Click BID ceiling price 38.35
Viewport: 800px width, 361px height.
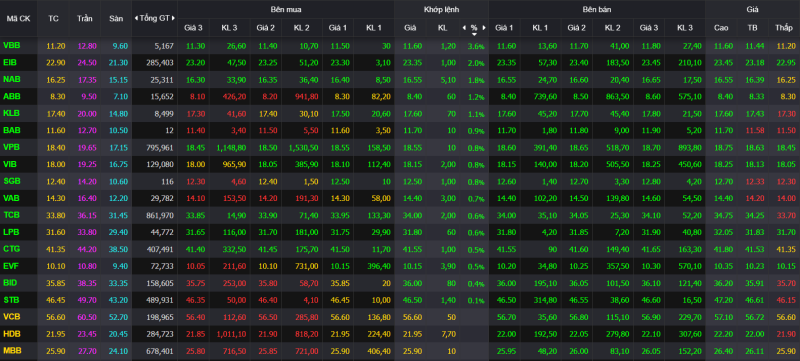[86, 283]
